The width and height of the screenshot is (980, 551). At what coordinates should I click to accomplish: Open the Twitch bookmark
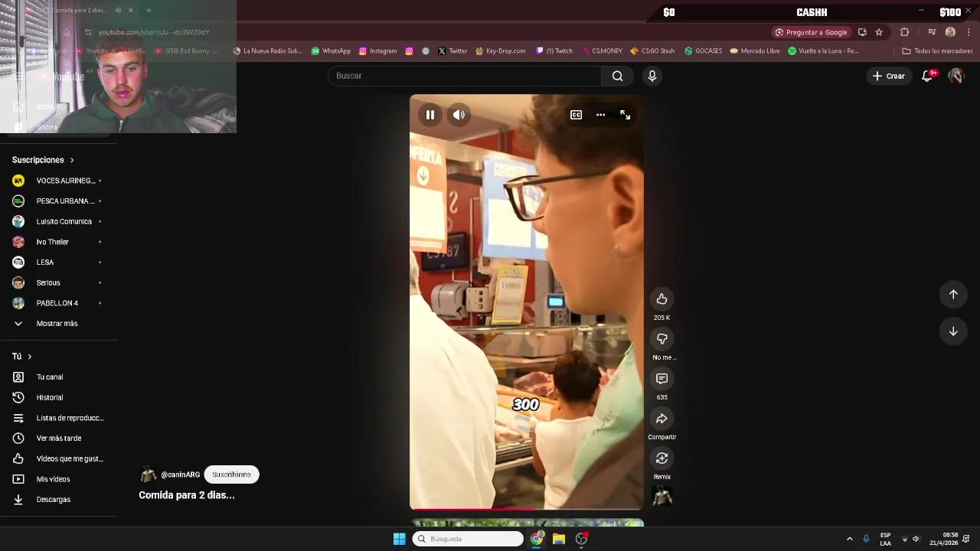(554, 51)
